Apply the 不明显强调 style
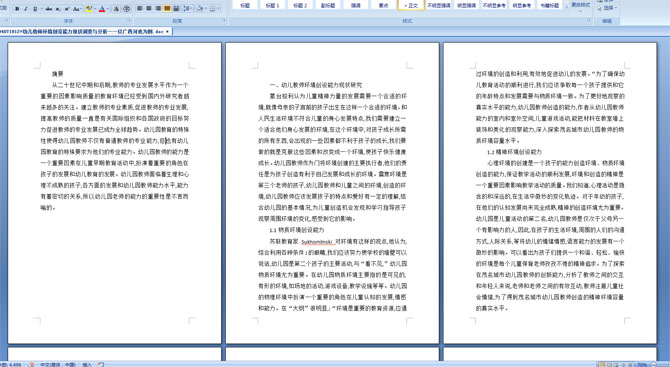Image resolution: width=670 pixels, height=367 pixels. (x=439, y=5)
